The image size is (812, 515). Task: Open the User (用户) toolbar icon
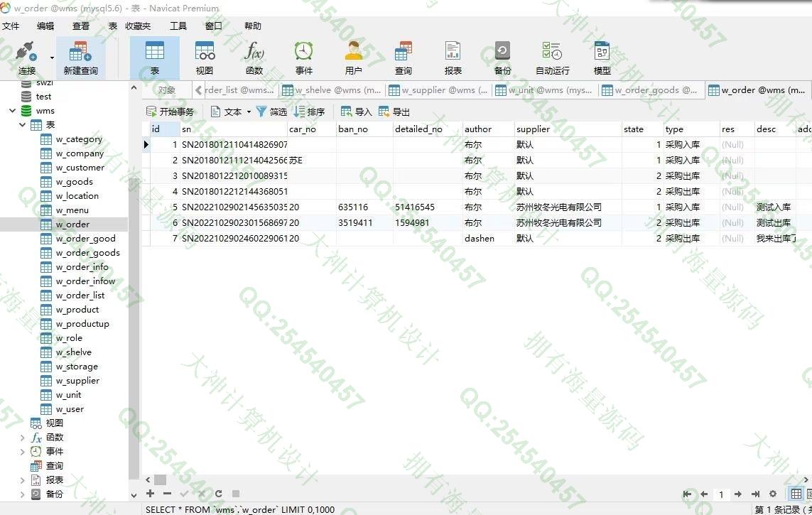pyautogui.click(x=353, y=58)
